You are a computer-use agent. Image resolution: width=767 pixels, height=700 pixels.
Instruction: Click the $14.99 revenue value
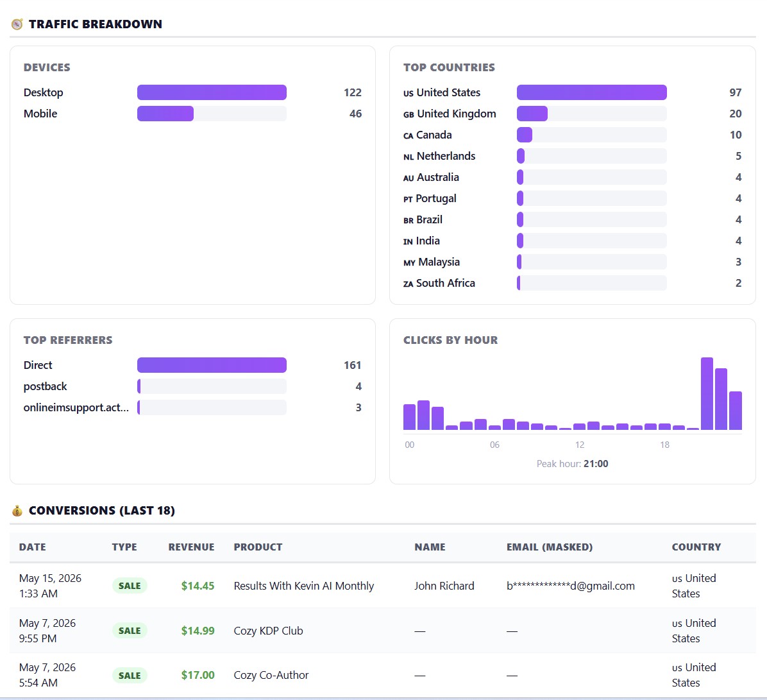(198, 631)
